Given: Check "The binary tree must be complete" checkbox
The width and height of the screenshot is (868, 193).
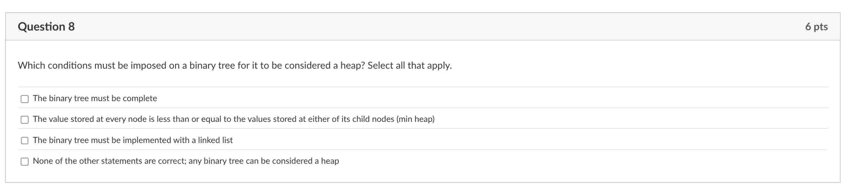Looking at the screenshot, I should 25,99.
